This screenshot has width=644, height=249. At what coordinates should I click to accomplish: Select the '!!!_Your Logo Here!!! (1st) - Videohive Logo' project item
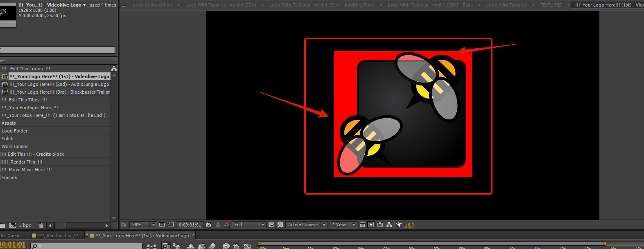59,76
